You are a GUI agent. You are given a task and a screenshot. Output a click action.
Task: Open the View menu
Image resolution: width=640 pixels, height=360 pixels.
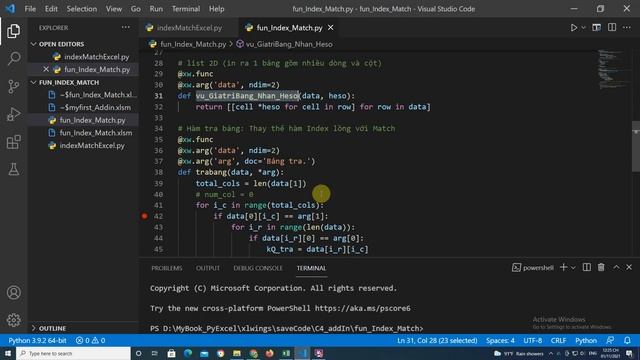(113, 9)
